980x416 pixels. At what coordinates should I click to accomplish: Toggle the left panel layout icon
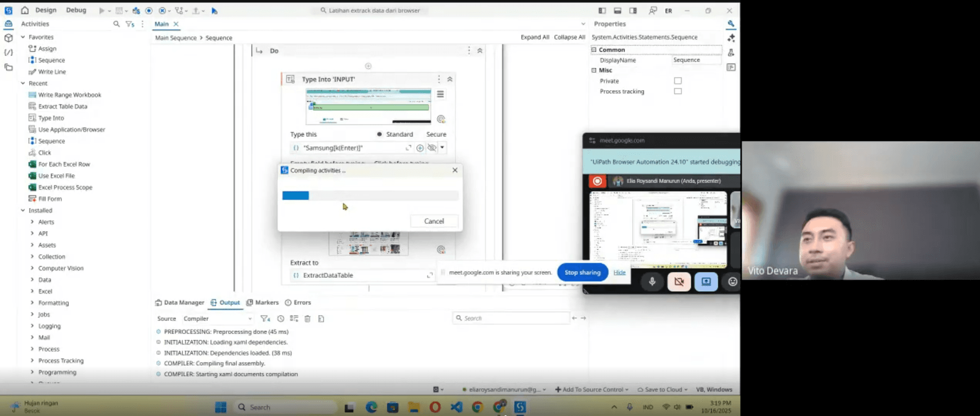point(602,10)
